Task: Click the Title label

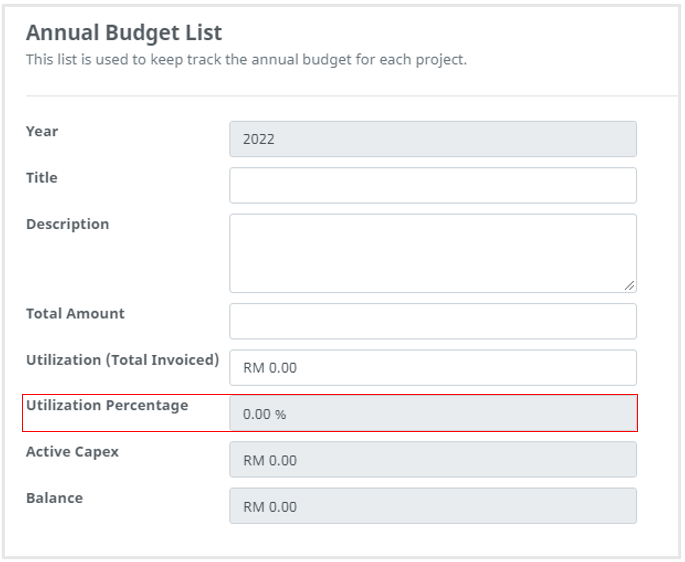Action: pos(42,177)
